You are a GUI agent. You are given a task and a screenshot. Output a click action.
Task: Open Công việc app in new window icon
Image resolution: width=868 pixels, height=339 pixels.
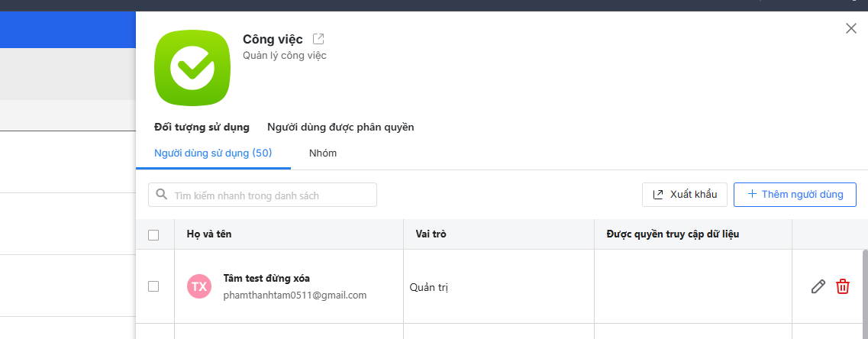318,39
